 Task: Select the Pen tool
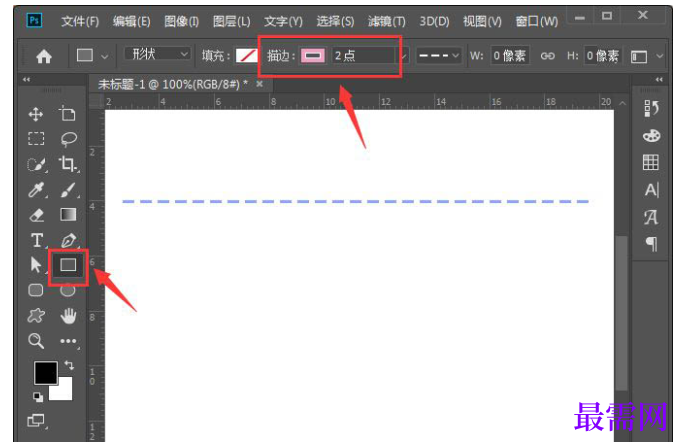(69, 240)
